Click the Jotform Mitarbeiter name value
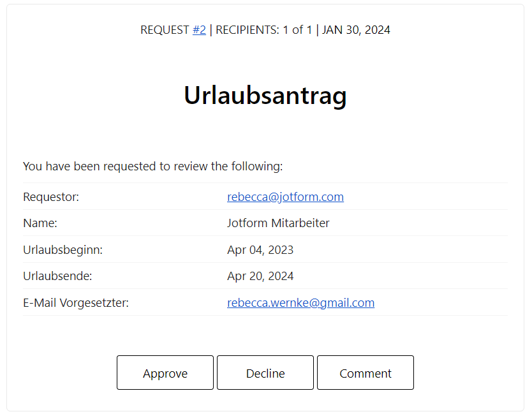Screen dimensions: 532x414 click(278, 223)
